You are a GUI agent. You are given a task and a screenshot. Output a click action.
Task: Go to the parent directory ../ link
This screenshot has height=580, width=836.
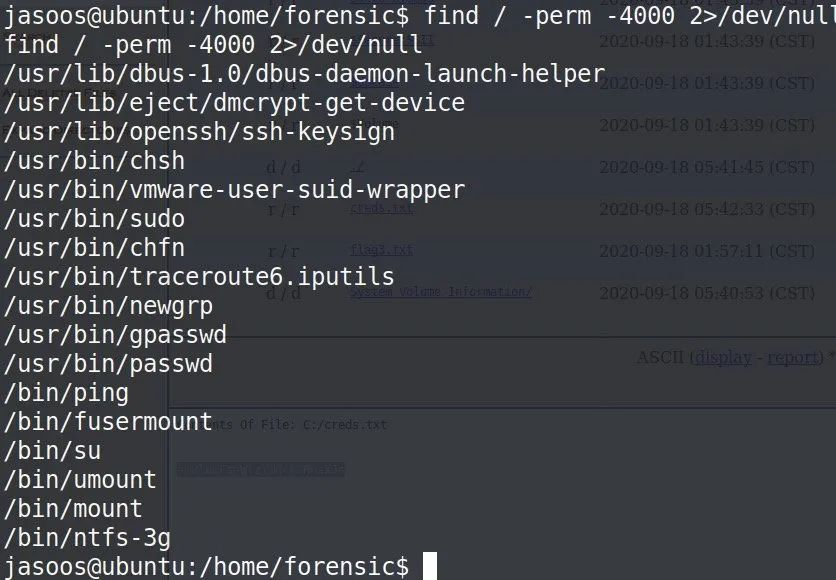[357, 167]
